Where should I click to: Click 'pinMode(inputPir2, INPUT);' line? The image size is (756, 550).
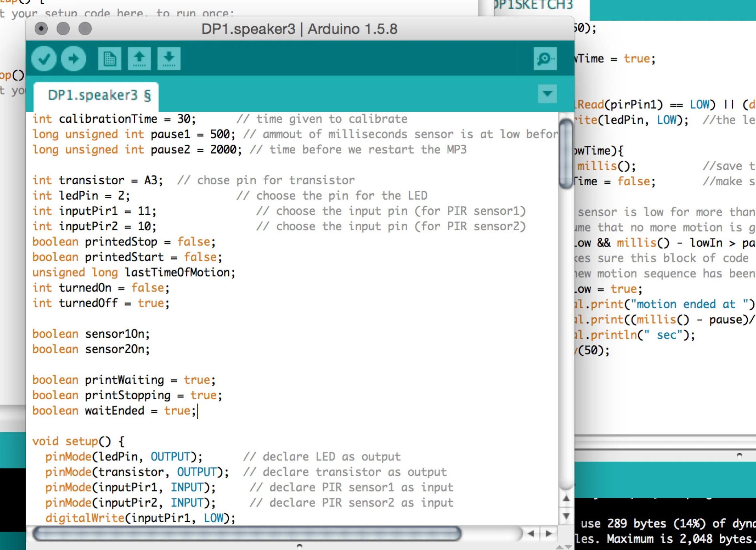point(131,502)
